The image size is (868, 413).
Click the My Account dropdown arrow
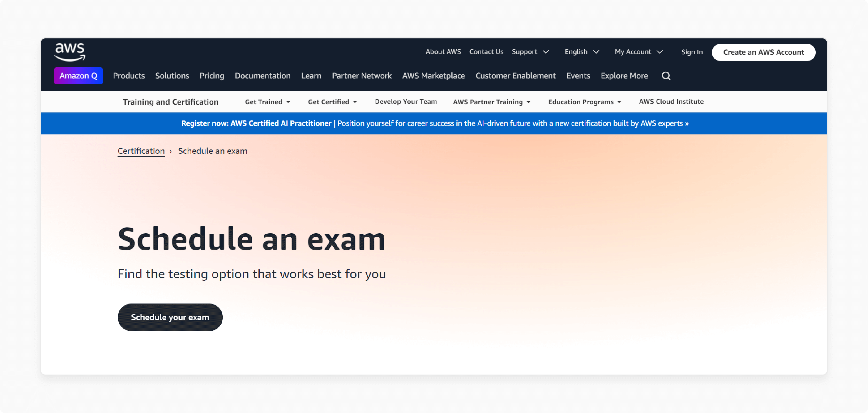pyautogui.click(x=660, y=52)
